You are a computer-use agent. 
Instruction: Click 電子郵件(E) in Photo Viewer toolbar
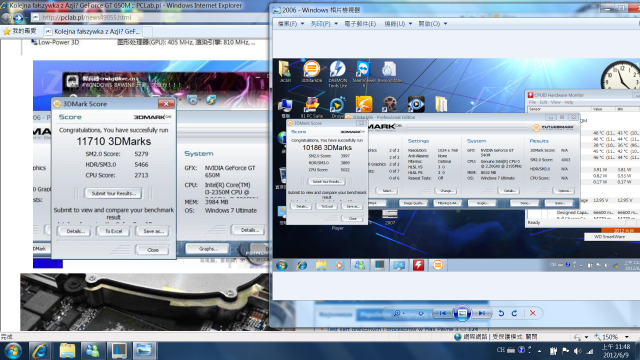360,24
